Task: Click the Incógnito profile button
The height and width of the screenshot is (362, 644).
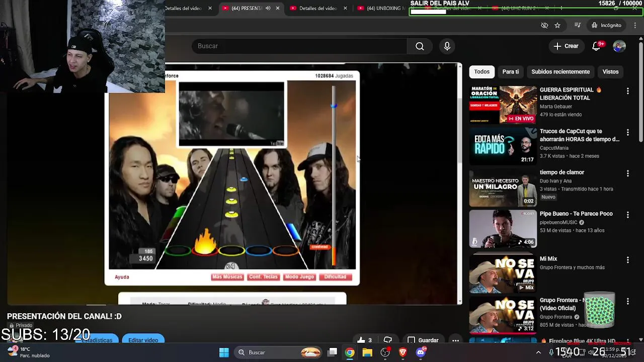Action: point(606,25)
